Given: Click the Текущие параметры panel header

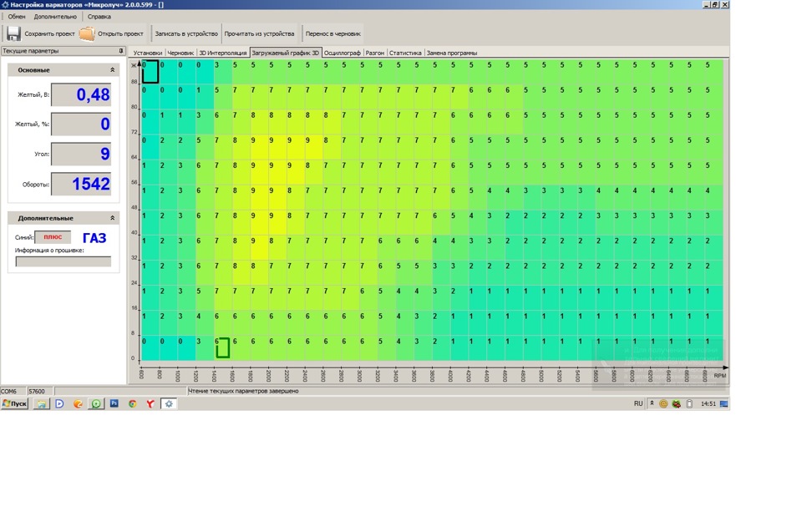Looking at the screenshot, I should click(63, 51).
